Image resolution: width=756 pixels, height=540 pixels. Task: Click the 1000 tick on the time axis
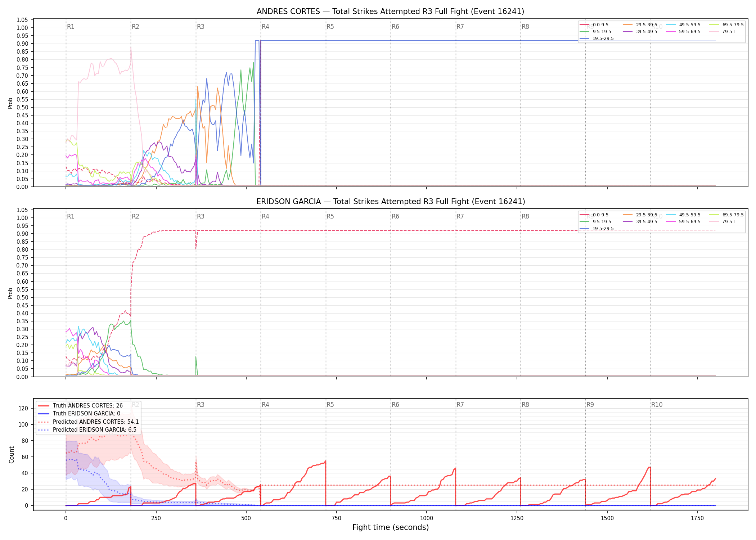pos(427,518)
